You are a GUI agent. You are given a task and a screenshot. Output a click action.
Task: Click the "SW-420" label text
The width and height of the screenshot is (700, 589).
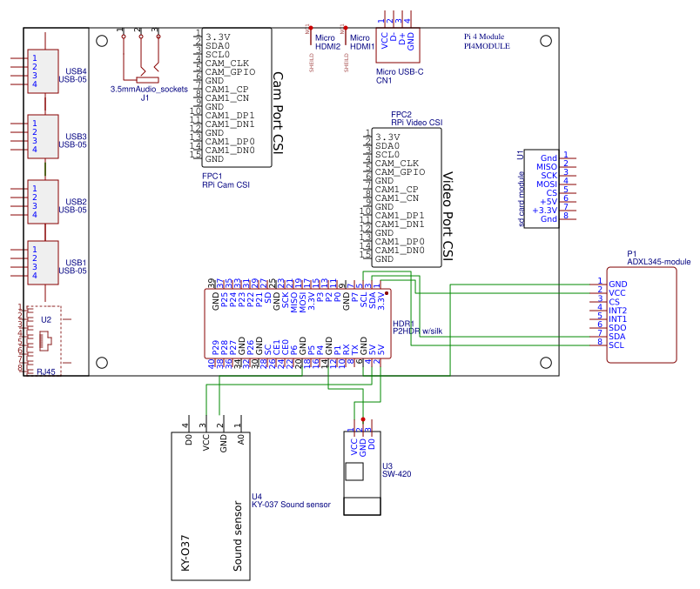click(x=396, y=474)
